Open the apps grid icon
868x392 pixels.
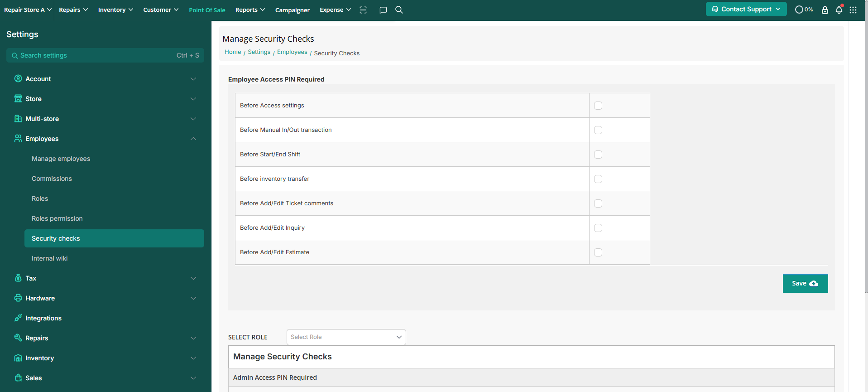[x=853, y=10]
